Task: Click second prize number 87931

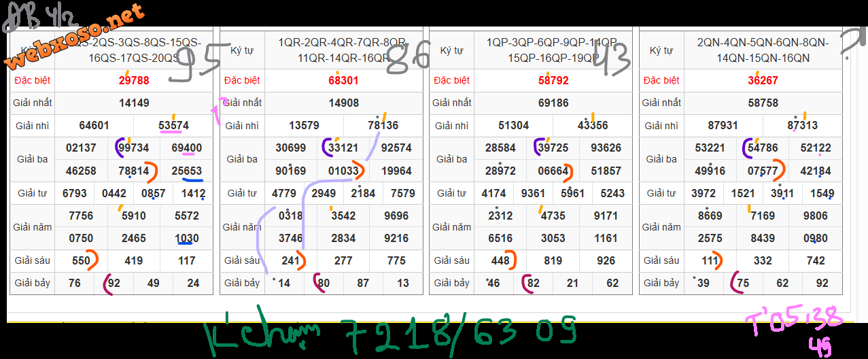Action: point(723,126)
